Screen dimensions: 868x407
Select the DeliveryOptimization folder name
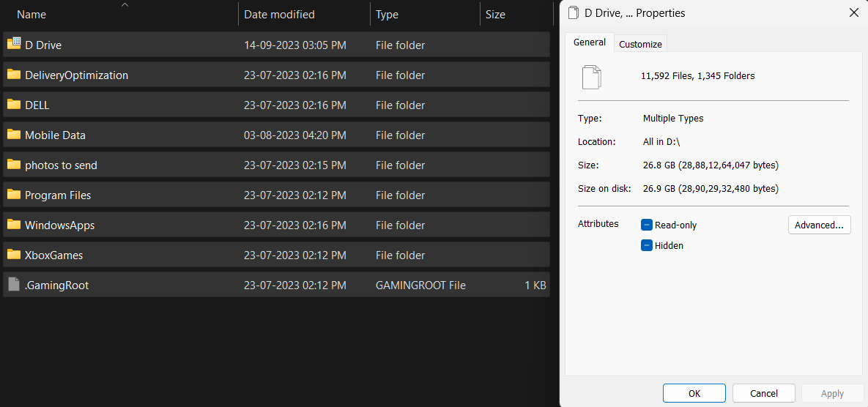[76, 75]
